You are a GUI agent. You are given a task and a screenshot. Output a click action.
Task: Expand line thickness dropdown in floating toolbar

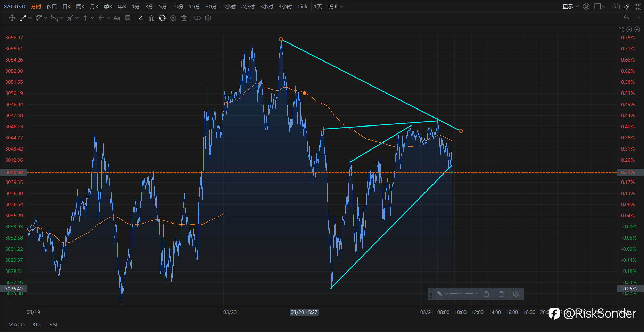click(471, 294)
